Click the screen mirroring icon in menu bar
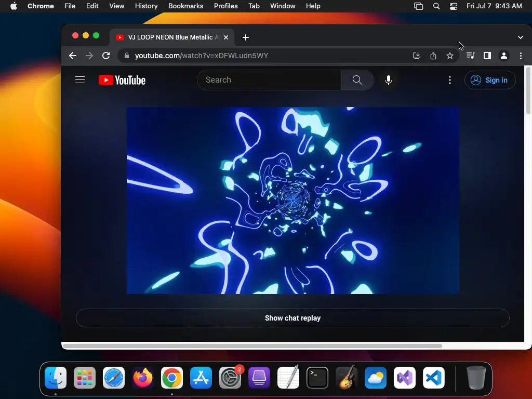Screen dimensions: 532x399 [x=419, y=6]
